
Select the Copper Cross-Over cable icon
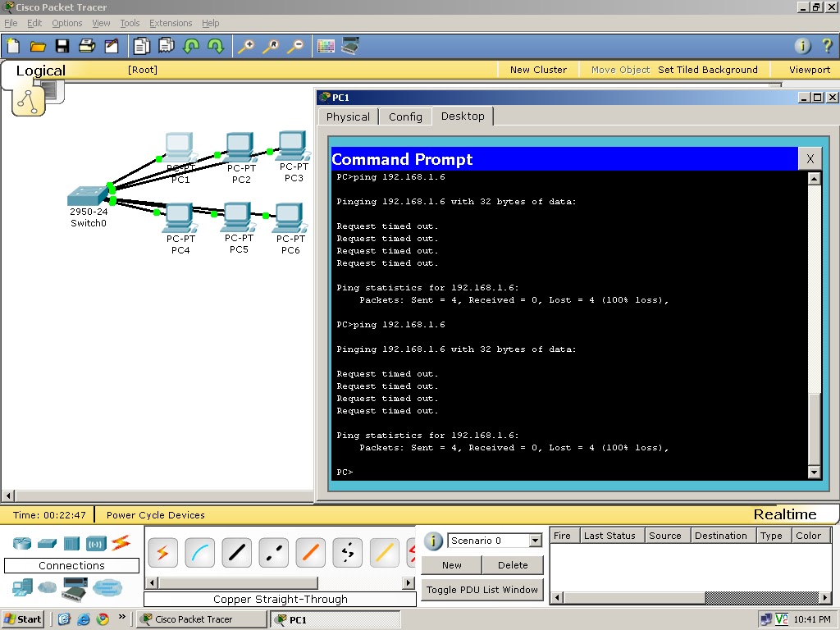272,551
